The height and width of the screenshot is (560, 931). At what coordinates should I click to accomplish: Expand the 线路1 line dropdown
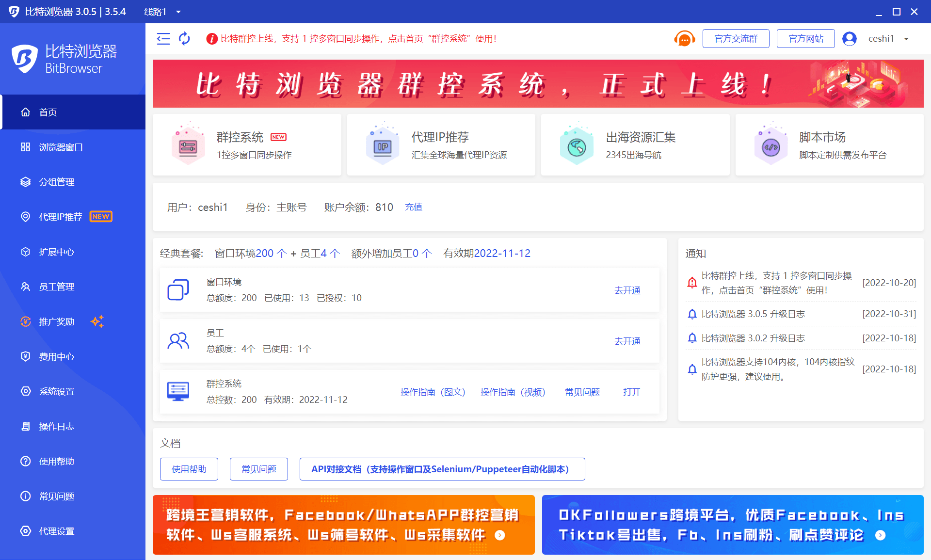pyautogui.click(x=178, y=12)
